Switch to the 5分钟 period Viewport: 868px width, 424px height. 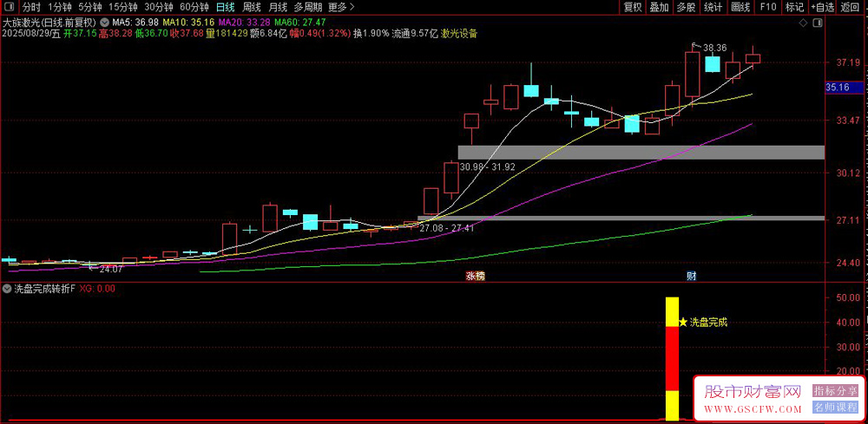89,7
